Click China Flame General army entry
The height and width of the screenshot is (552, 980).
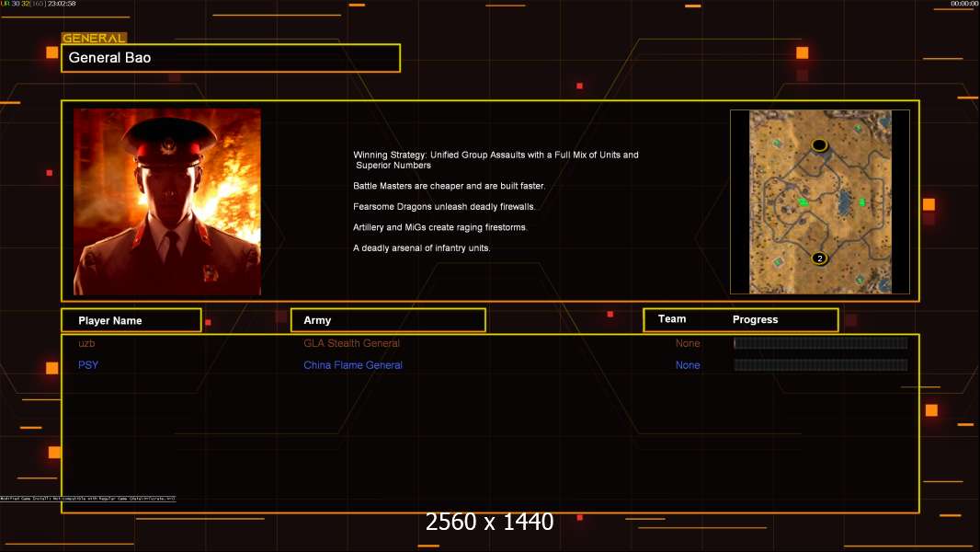(352, 365)
